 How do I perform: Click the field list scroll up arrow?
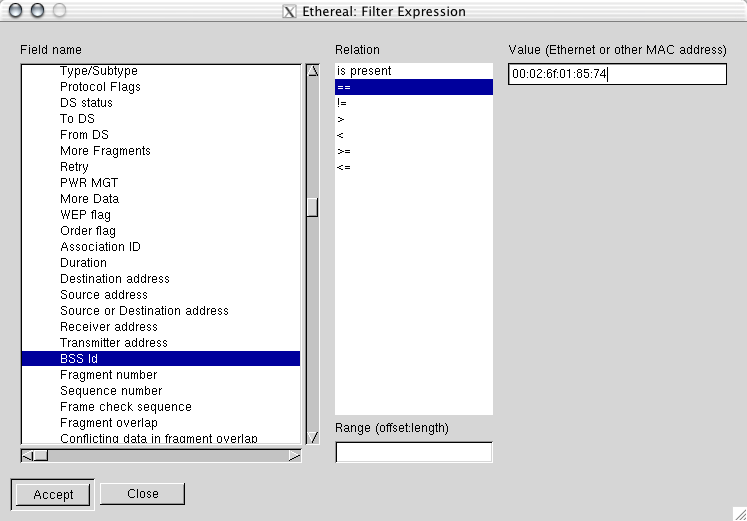[313, 71]
